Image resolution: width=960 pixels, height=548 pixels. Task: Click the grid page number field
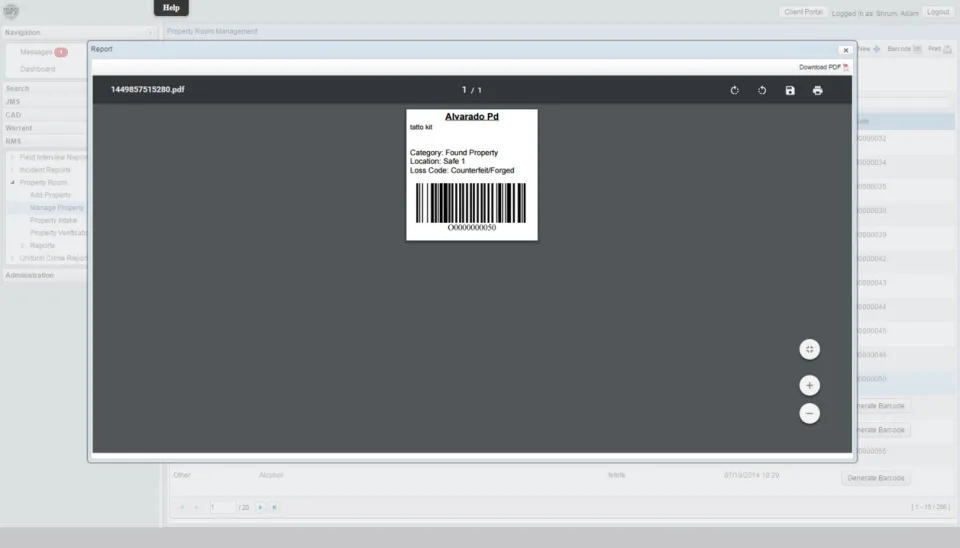click(x=222, y=507)
